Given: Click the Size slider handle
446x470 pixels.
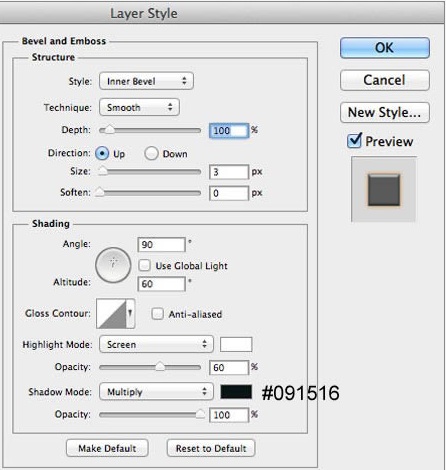Looking at the screenshot, I should point(103,171).
